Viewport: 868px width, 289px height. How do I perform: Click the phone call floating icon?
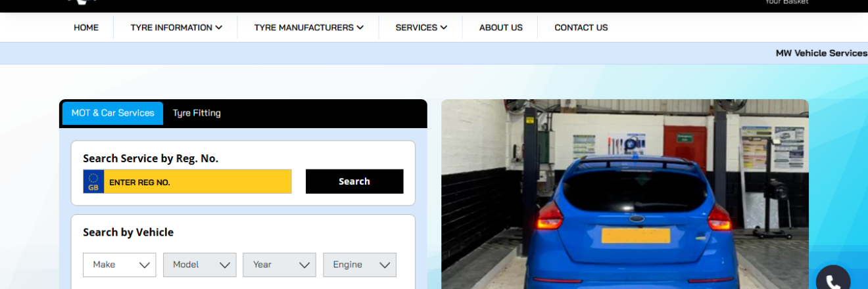tap(832, 278)
